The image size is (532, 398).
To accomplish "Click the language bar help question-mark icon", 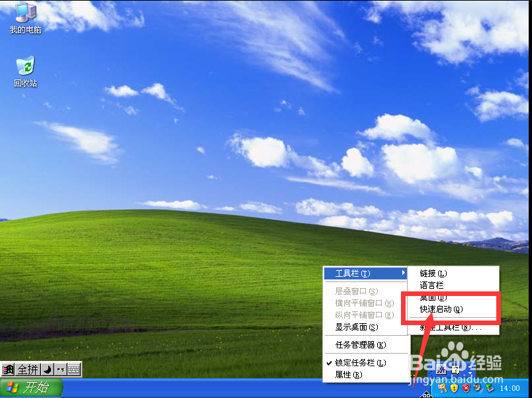I will click(456, 370).
